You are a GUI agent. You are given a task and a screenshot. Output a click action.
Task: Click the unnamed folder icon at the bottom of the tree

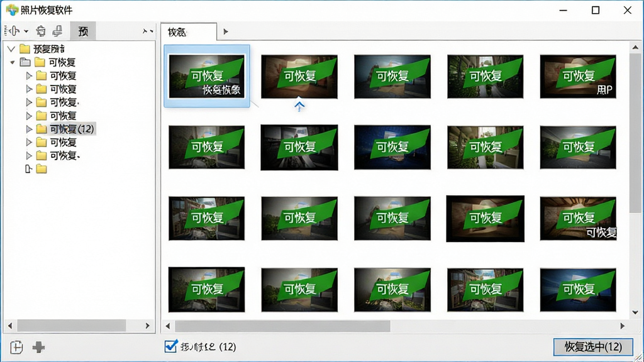[42, 168]
